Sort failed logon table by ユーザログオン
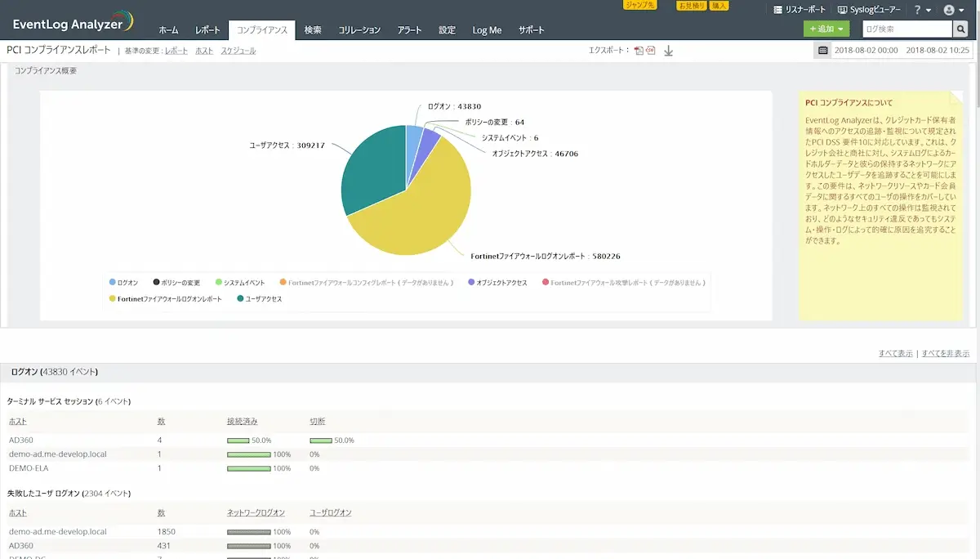 tap(331, 512)
